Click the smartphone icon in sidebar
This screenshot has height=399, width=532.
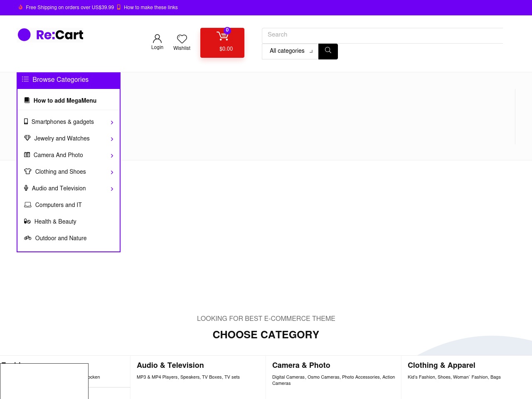26,121
